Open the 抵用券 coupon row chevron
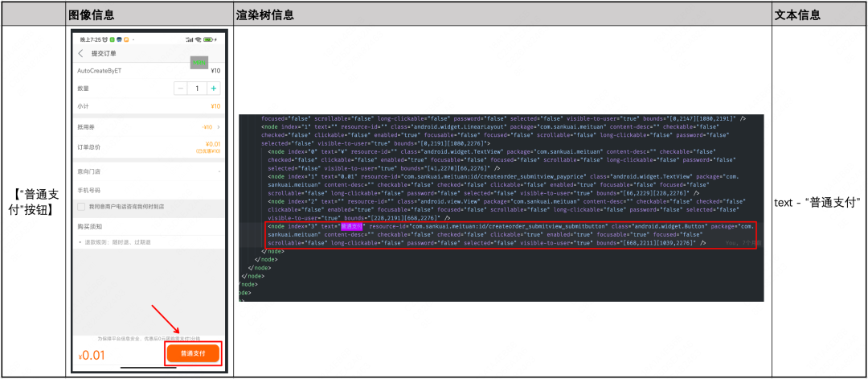This screenshot has height=379, width=868. 219,127
